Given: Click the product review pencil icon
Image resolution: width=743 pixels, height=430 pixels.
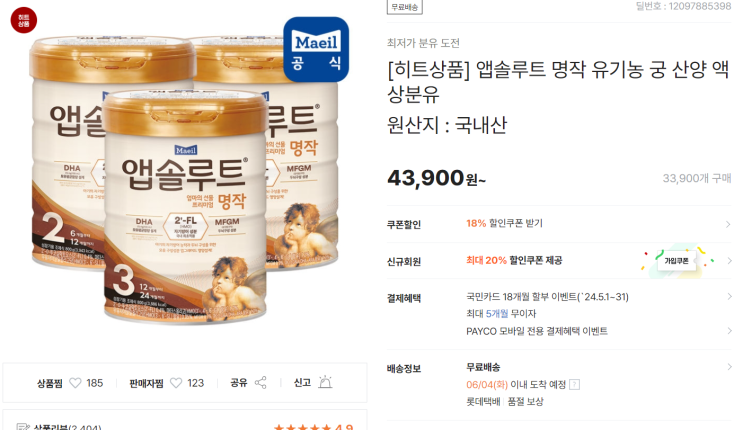Looking at the screenshot, I should coord(23,427).
